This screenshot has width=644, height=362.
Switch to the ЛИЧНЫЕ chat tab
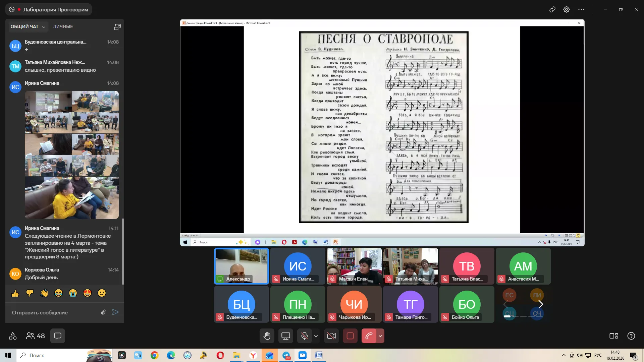pos(63,27)
